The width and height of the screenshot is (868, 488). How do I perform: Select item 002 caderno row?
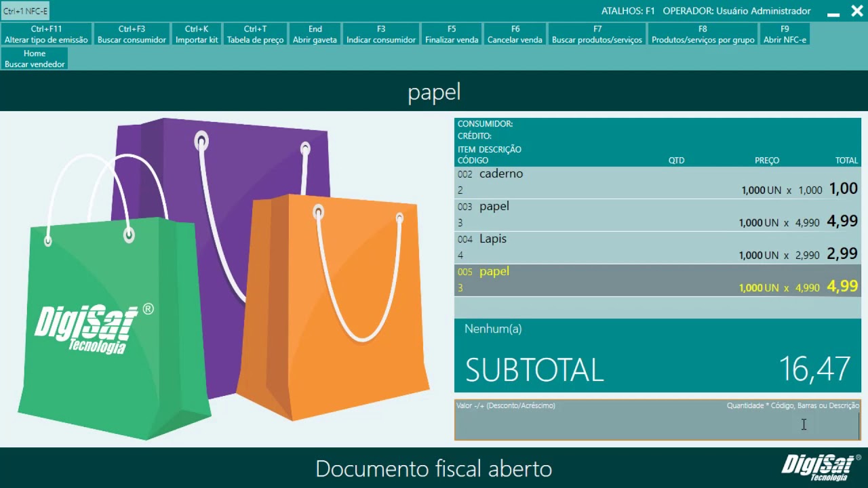(x=657, y=182)
